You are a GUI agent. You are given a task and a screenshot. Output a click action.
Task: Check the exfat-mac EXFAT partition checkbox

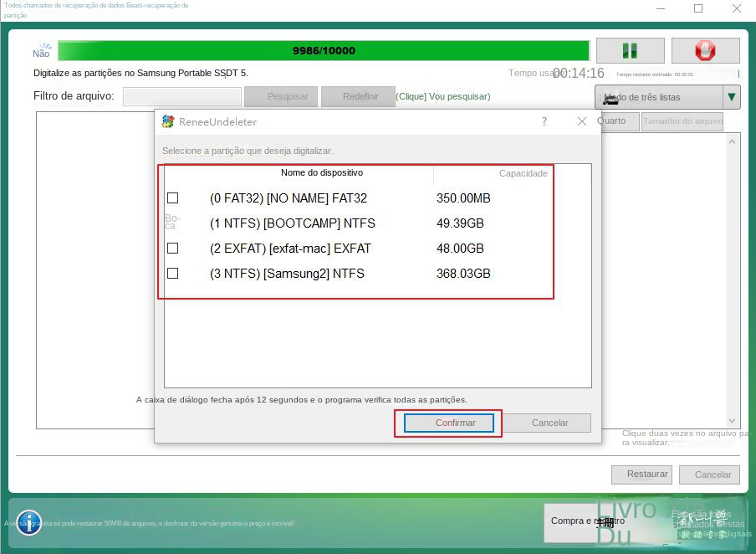(x=172, y=248)
